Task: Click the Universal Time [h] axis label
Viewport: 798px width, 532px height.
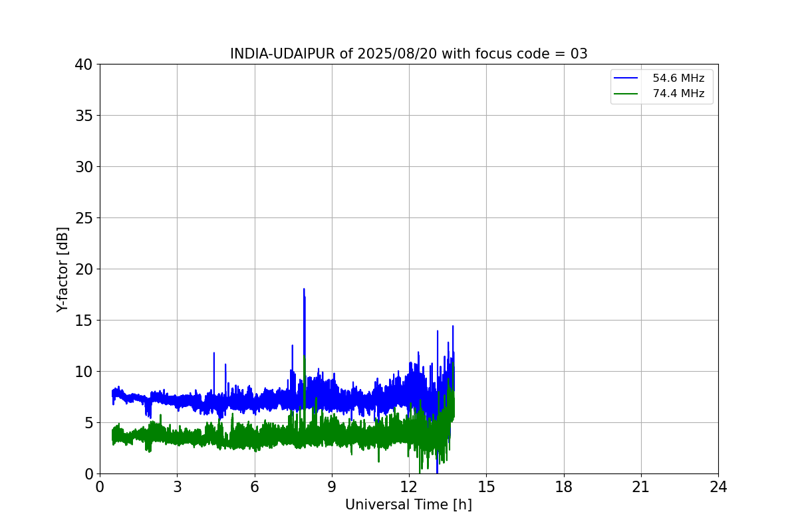Action: pos(408,505)
